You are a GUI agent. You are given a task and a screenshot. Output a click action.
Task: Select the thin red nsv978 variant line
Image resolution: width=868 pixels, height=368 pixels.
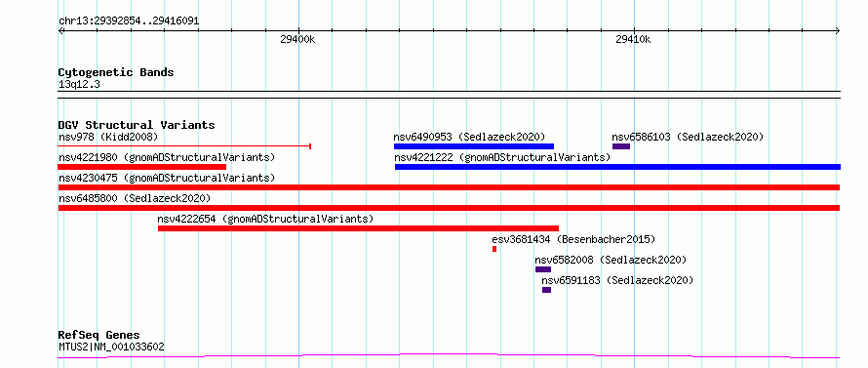(x=184, y=146)
